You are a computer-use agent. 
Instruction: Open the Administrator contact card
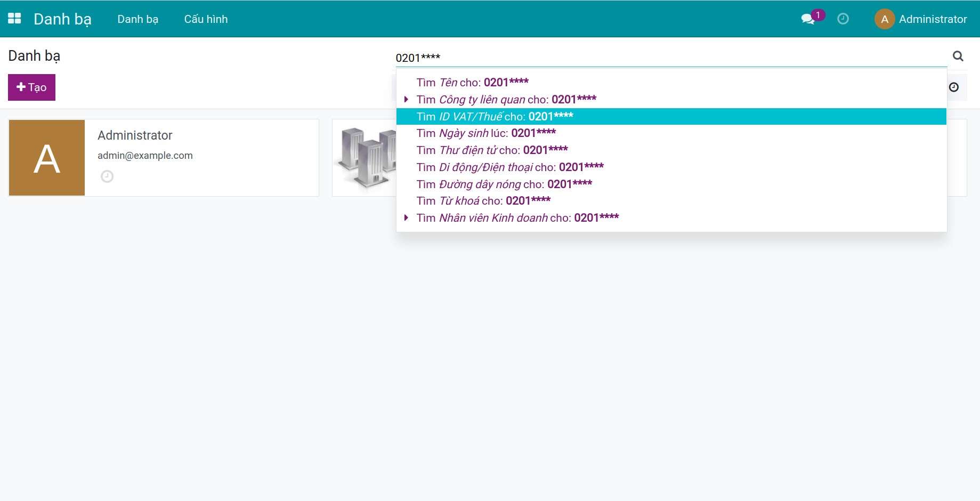click(203, 158)
